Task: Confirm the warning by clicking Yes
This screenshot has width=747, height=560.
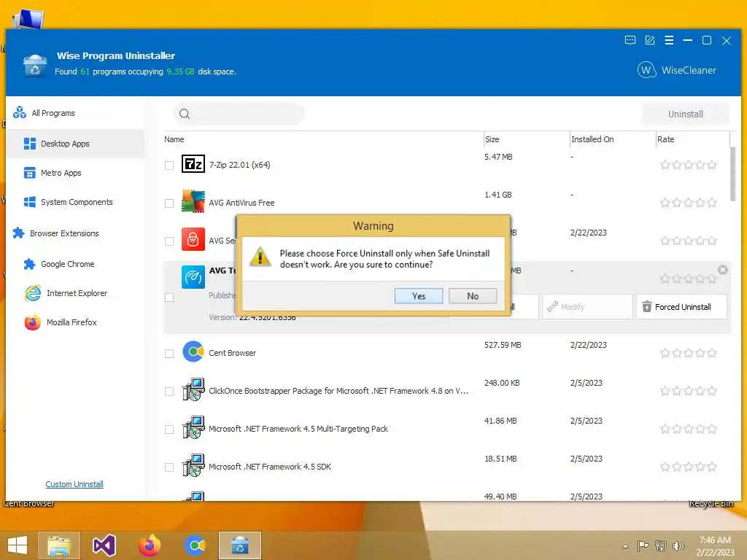Action: tap(418, 296)
